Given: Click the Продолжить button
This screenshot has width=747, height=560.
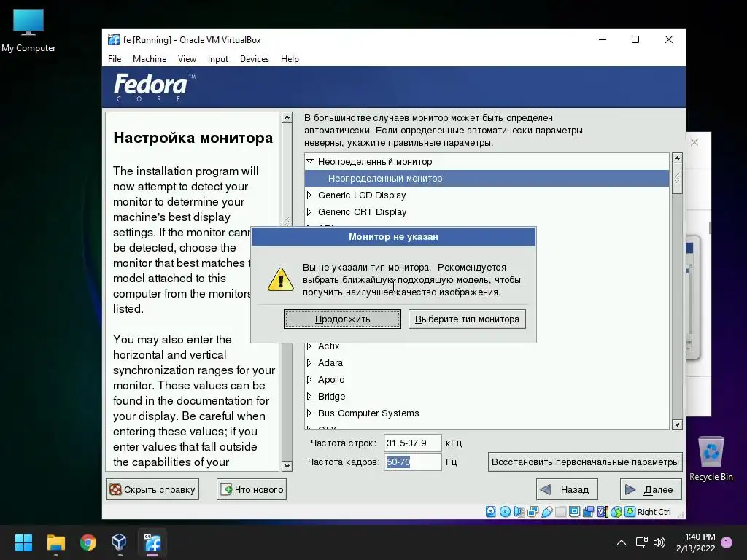Looking at the screenshot, I should [342, 319].
